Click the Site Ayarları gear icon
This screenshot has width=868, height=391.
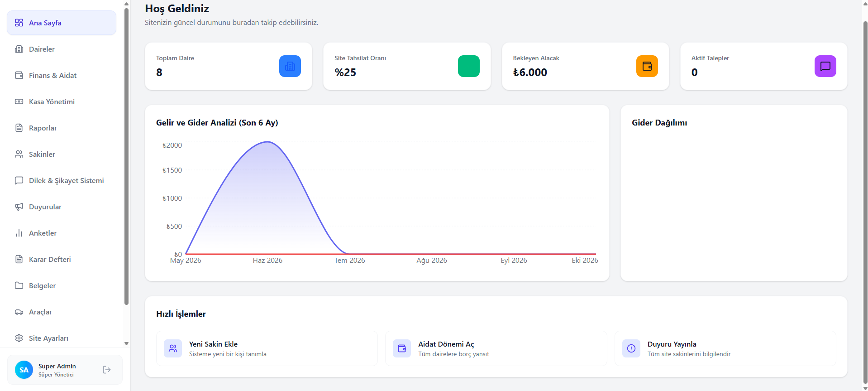pyautogui.click(x=19, y=338)
